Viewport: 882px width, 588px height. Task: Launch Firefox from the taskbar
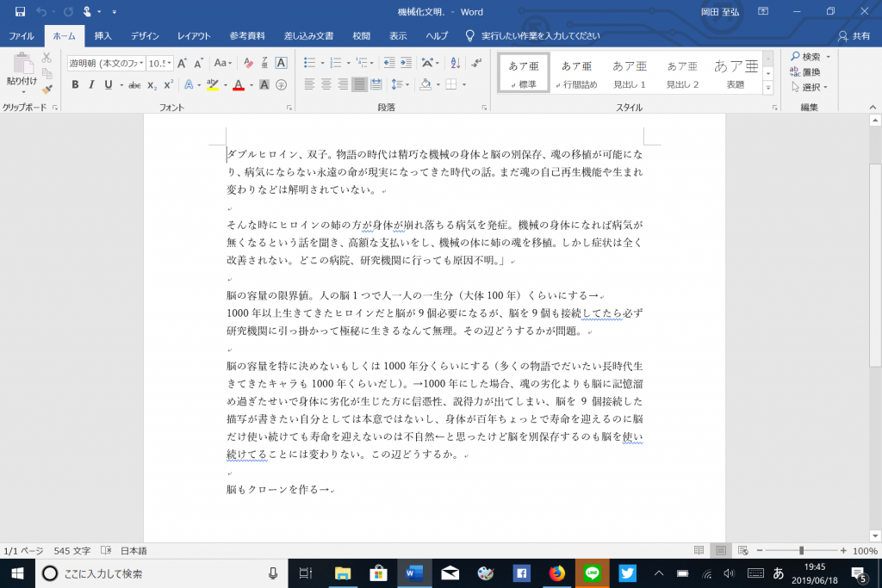[557, 573]
